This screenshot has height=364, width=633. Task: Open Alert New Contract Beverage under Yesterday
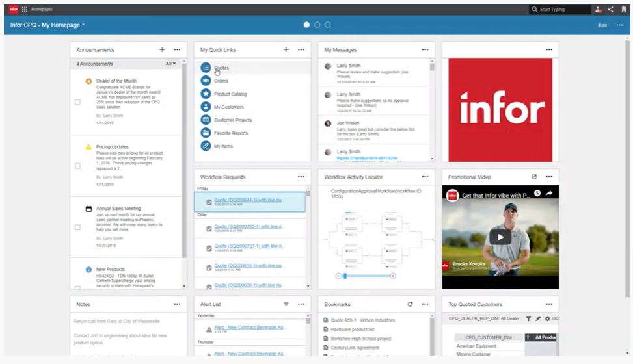249,327
